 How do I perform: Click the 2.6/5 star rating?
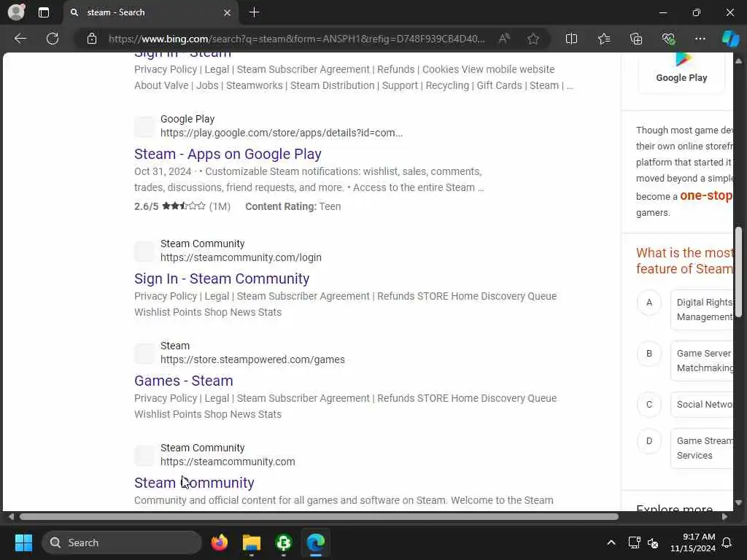(182, 206)
